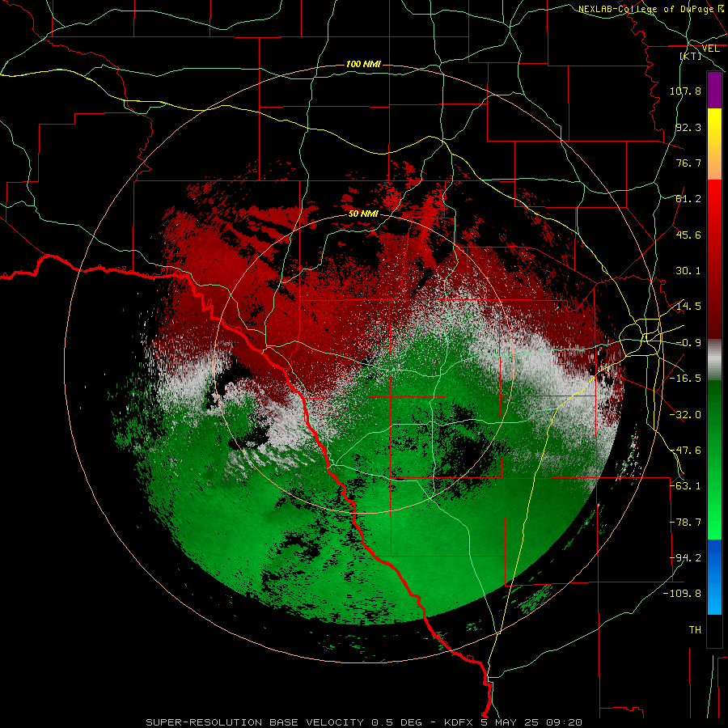Click the -63.1 velocity scale value
Viewport: 728px width, 728px height.
point(685,486)
